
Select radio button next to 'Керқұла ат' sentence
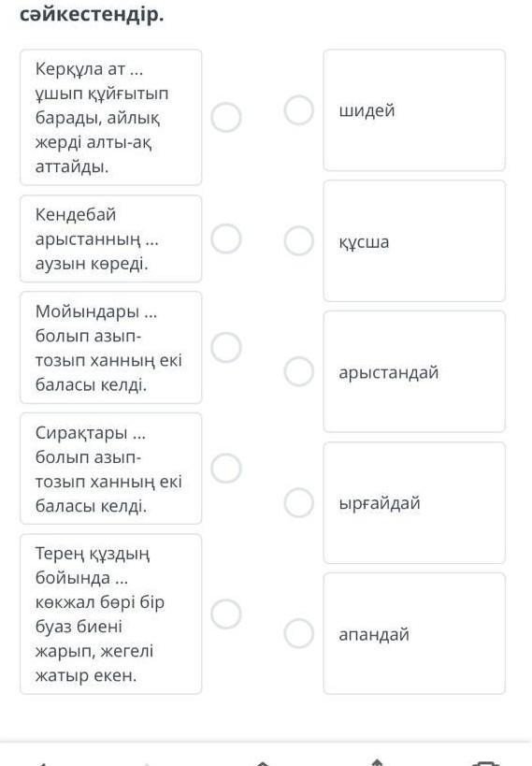[225, 117]
